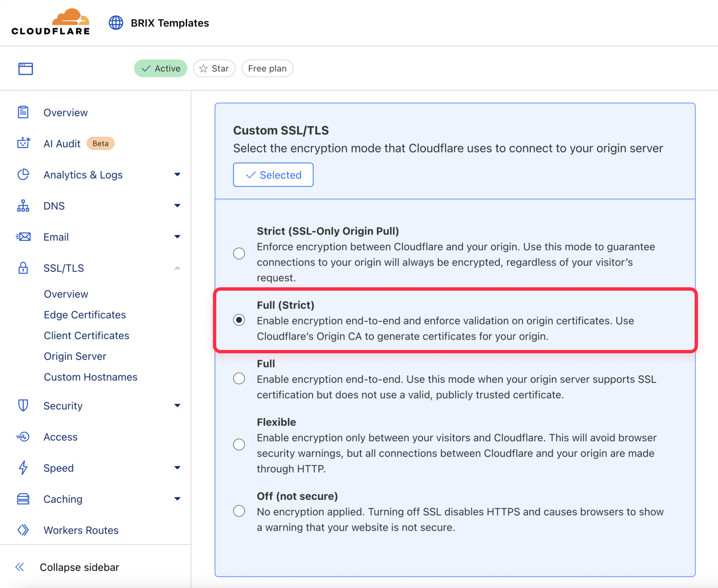Expand the Security dropdown arrow
The image size is (718, 588).
(x=177, y=406)
